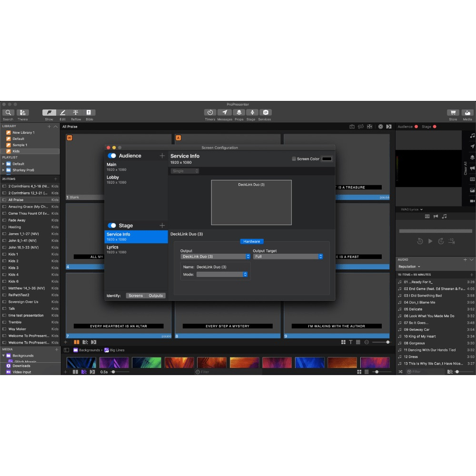Open the Output DeckLink Duo (3) dropdown
This screenshot has width=476, height=476.
point(215,257)
